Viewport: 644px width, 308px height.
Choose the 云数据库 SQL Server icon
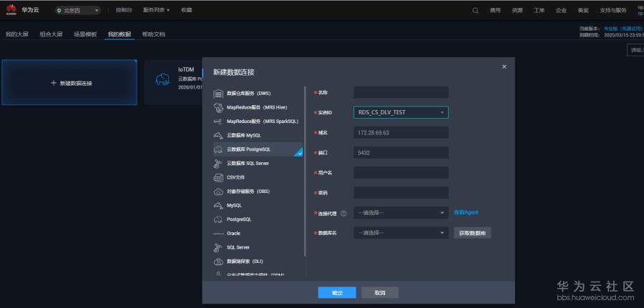(x=218, y=164)
